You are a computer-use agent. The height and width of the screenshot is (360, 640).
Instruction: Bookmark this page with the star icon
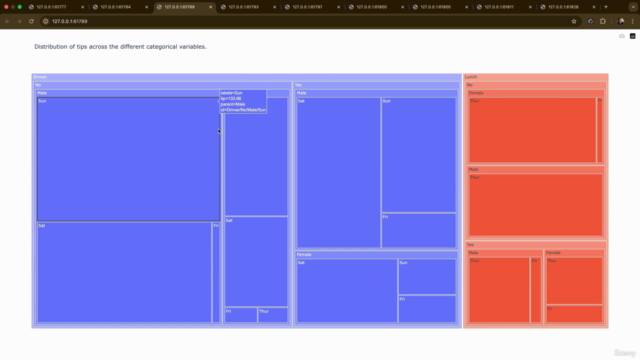[574, 21]
